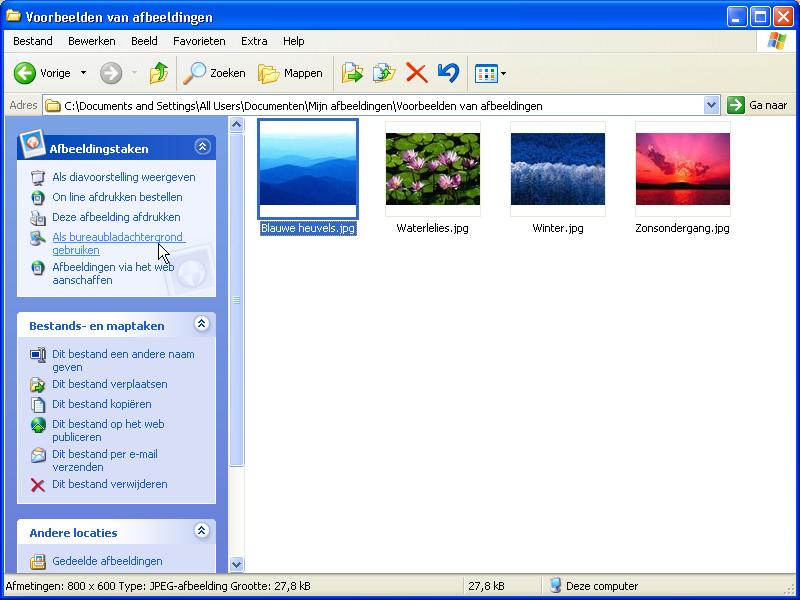
Task: Open the address bar dropdown
Action: (x=710, y=104)
